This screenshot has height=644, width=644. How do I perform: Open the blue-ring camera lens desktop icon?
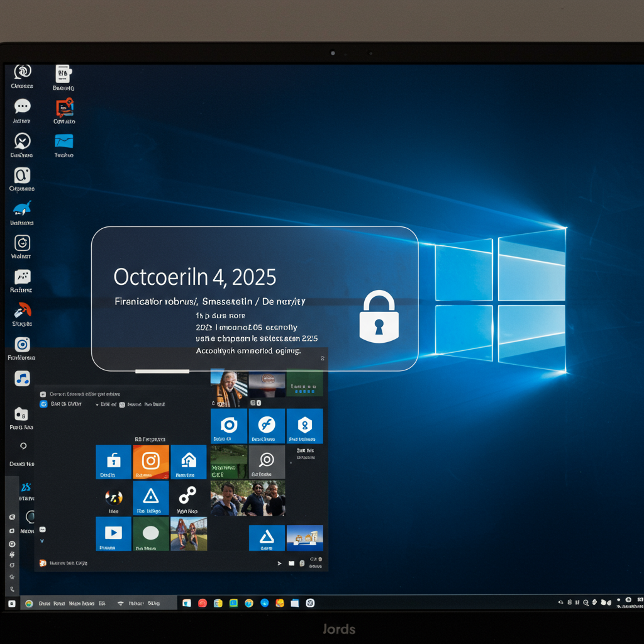[x=22, y=345]
